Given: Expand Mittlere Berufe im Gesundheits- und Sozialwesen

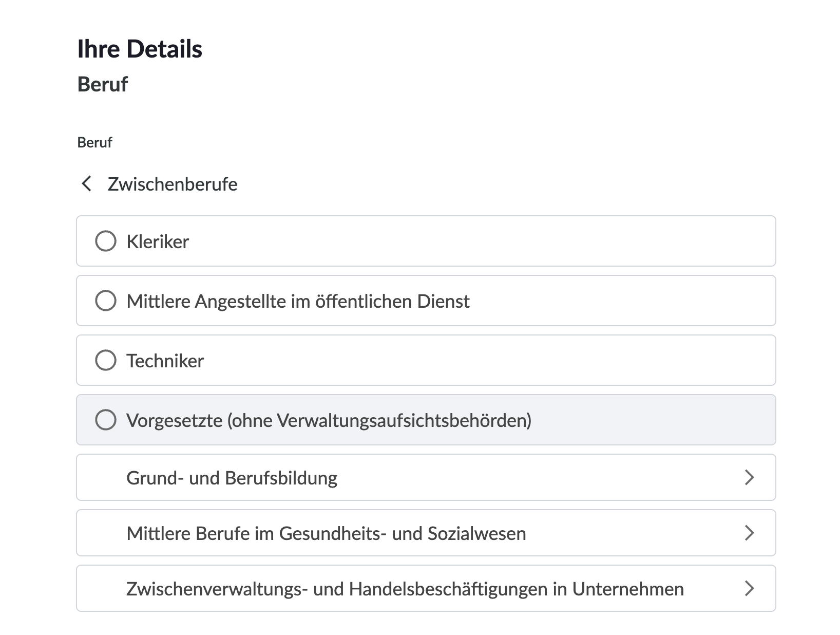Looking at the screenshot, I should pyautogui.click(x=326, y=533).
